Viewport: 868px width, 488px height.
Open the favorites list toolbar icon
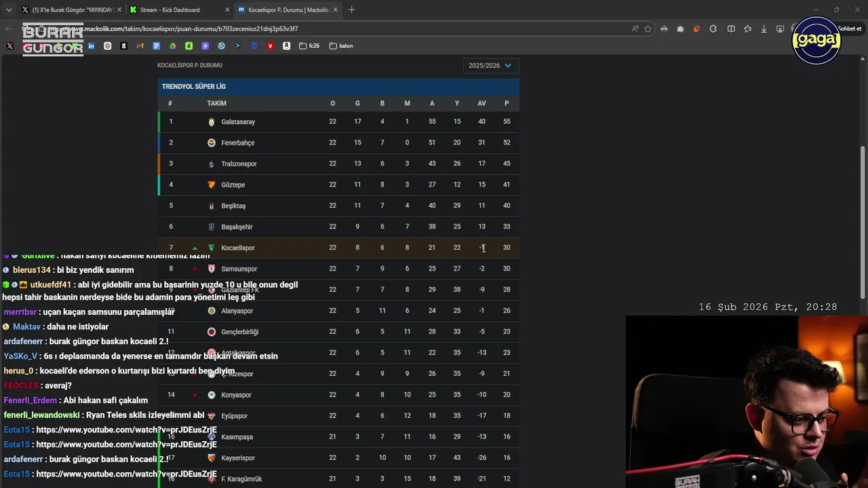747,28
